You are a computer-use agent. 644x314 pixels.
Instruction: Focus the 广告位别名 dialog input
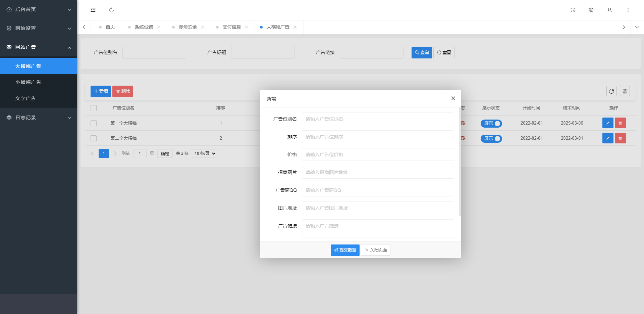[378, 119]
